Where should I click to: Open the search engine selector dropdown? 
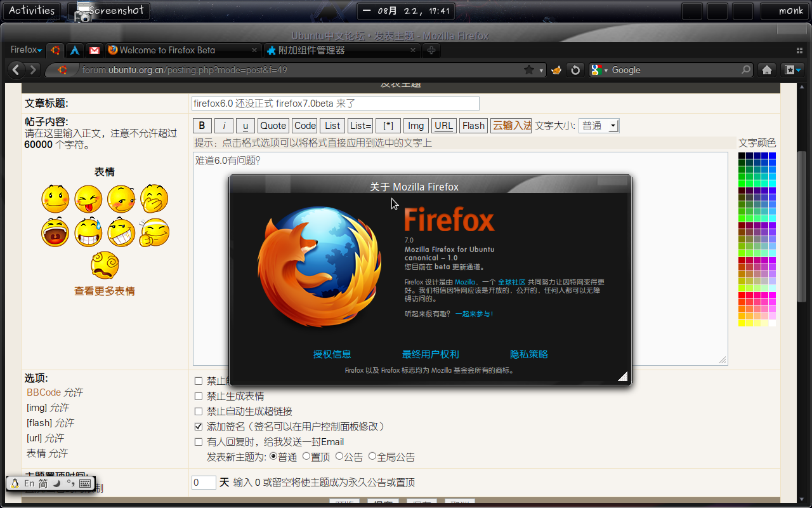click(600, 70)
